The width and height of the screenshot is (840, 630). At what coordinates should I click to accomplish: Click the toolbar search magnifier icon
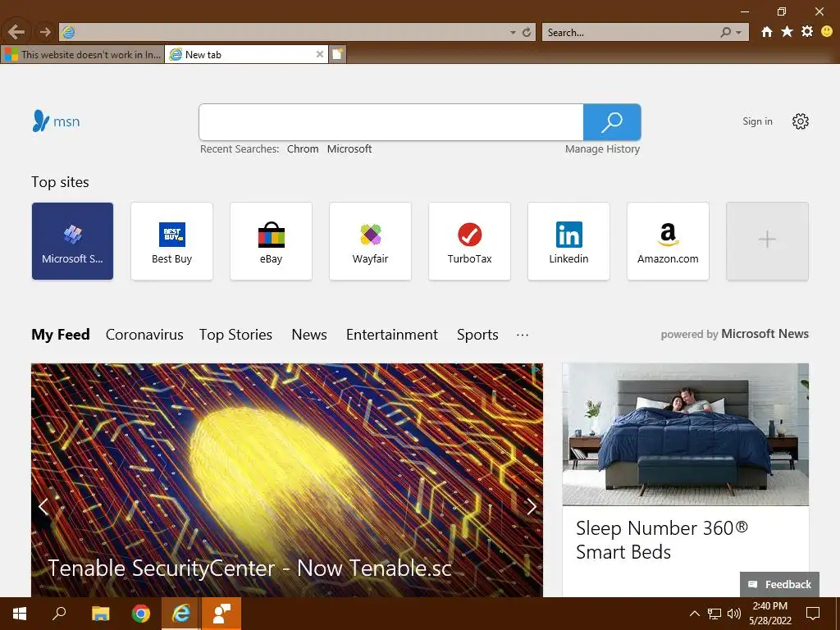[x=725, y=33]
